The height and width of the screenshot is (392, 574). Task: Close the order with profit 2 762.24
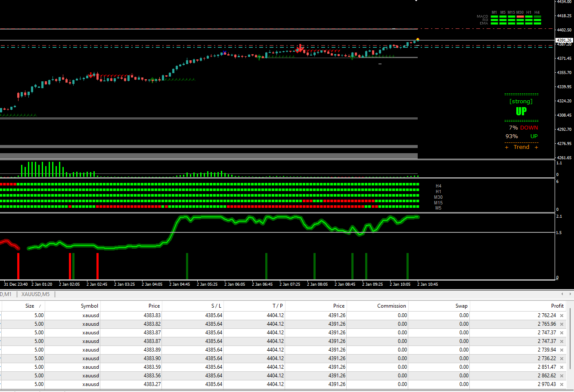562,315
